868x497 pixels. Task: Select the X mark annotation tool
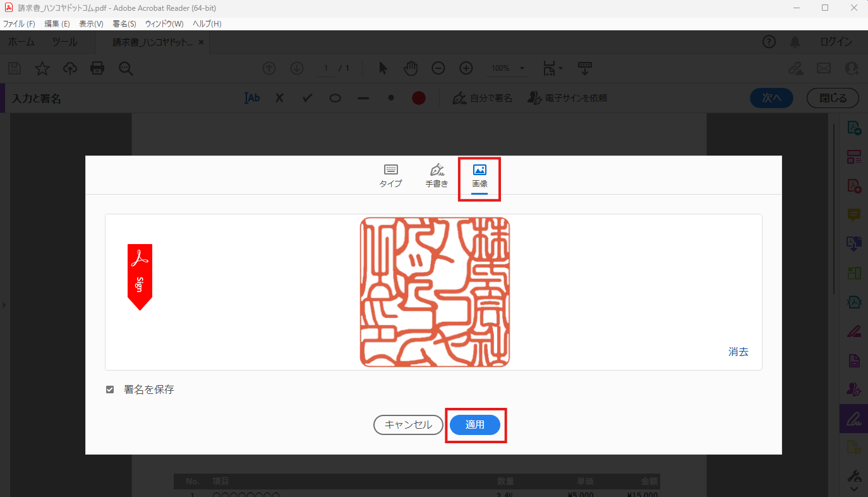coord(279,97)
